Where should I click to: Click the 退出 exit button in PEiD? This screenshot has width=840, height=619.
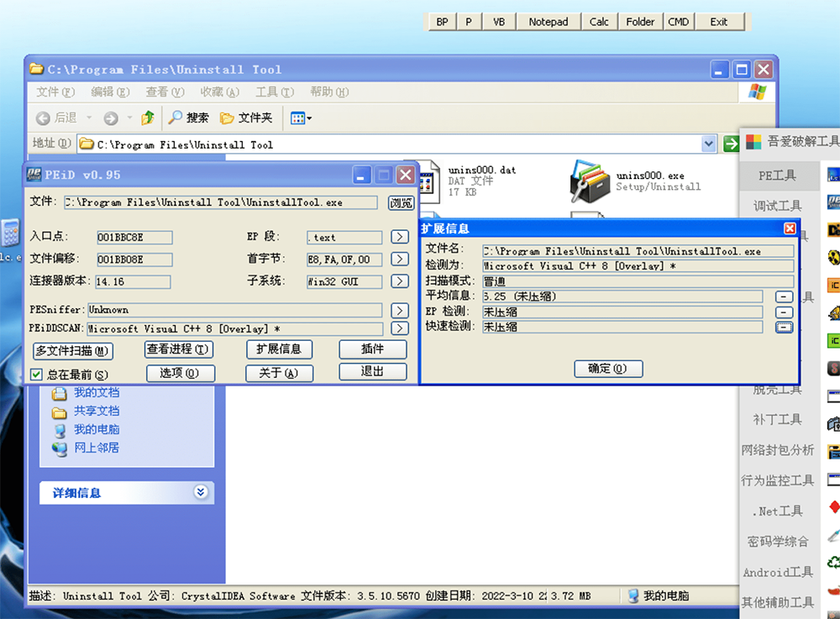[373, 371]
